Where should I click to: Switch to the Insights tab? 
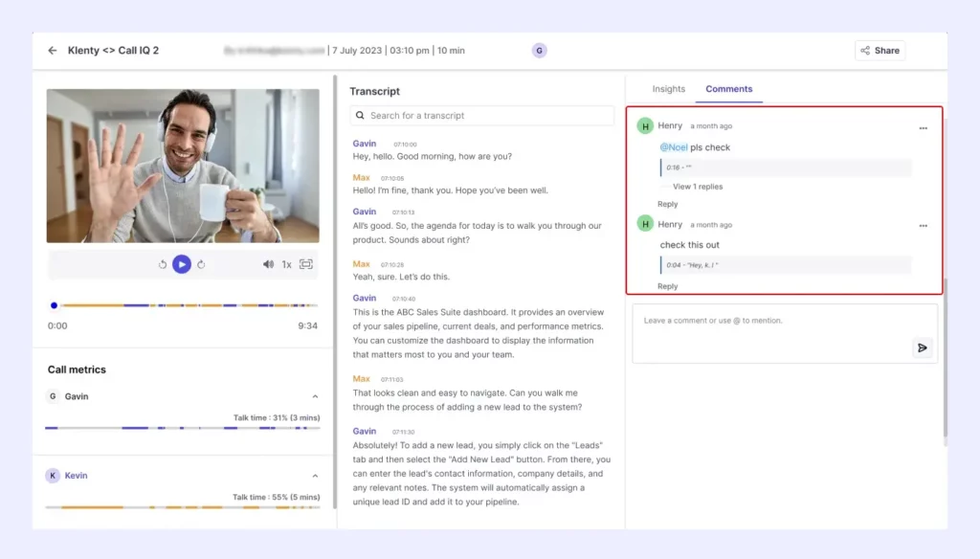[x=667, y=88]
